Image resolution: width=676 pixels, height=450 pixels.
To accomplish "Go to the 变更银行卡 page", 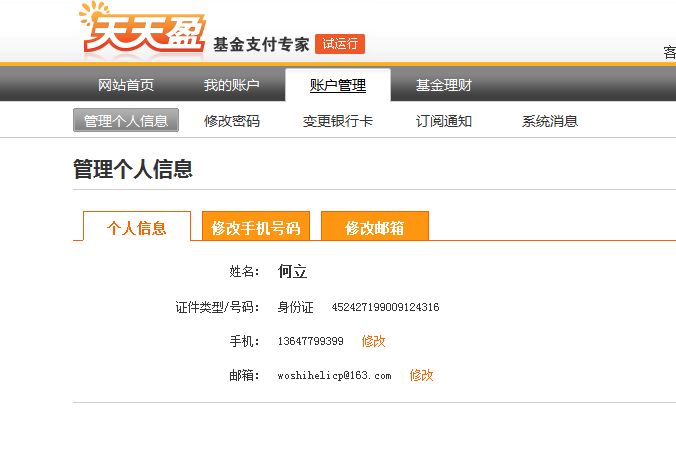I will pos(338,121).
